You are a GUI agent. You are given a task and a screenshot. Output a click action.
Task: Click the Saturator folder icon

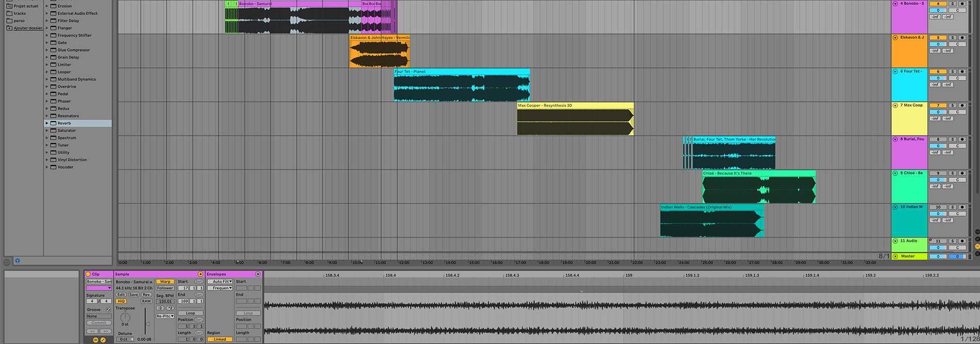(x=53, y=130)
